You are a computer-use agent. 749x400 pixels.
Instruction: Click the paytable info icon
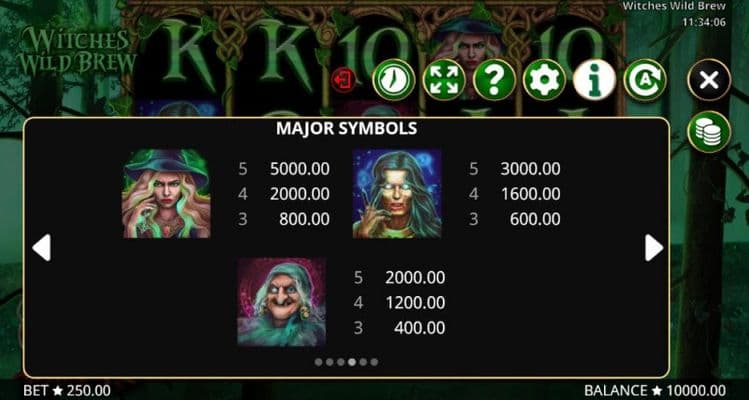(x=594, y=80)
